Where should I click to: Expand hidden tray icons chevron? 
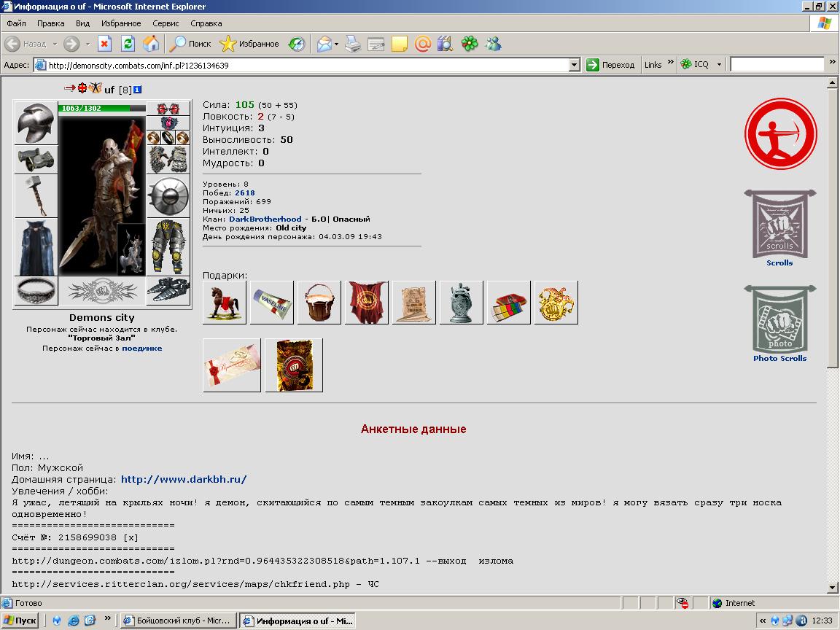pyautogui.click(x=762, y=621)
